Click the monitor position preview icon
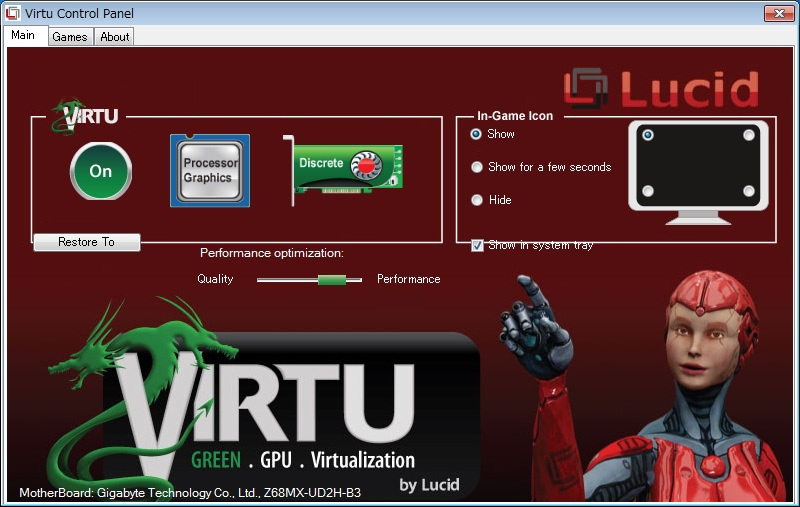The width and height of the screenshot is (800, 507). [x=698, y=172]
